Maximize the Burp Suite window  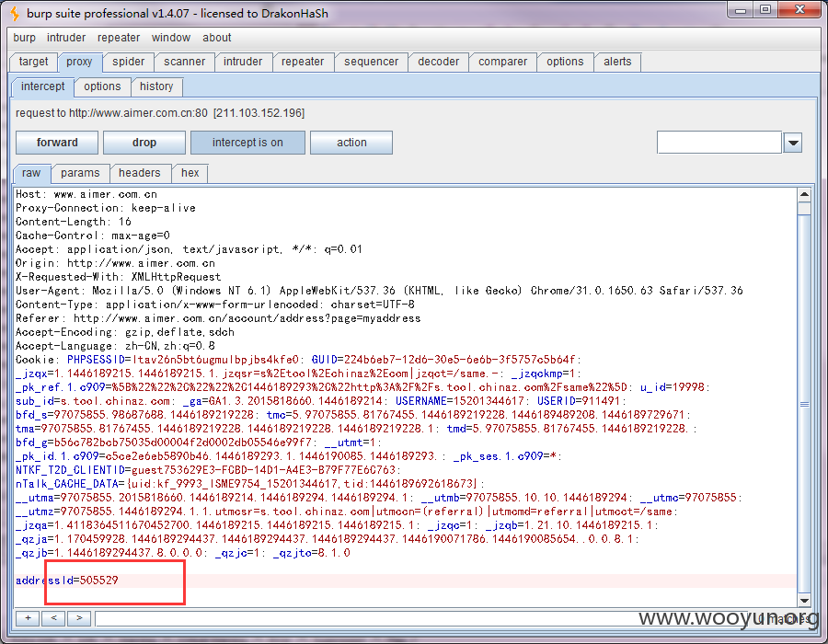click(x=765, y=10)
